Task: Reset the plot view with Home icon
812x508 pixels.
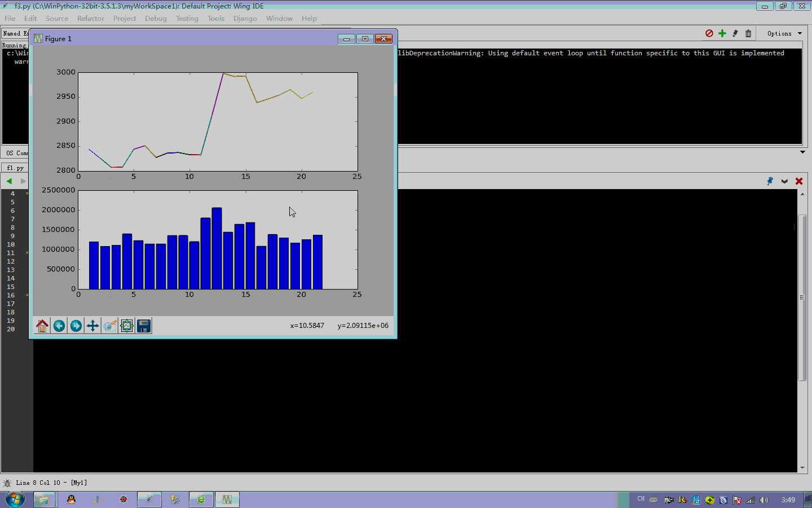Action: click(42, 326)
